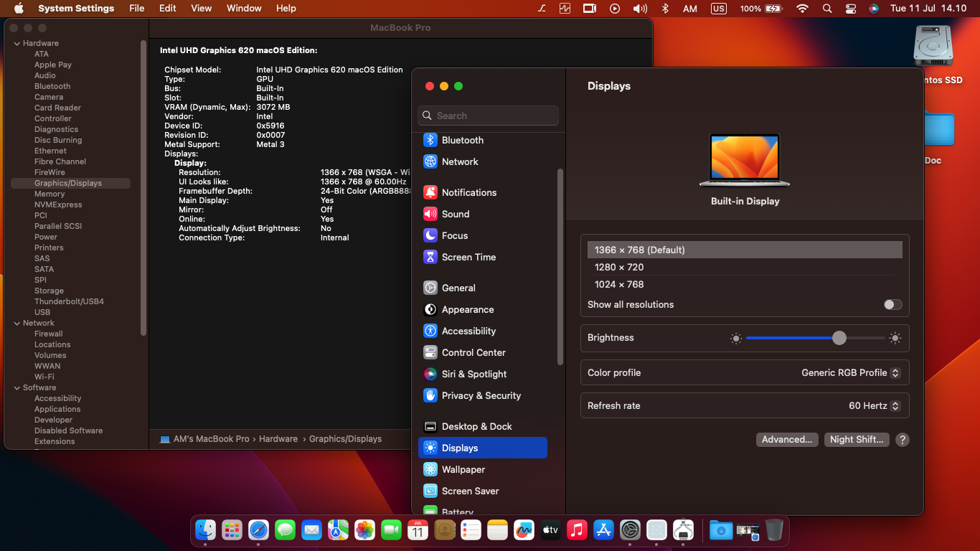Select 1024 × 768 resolution
This screenshot has height=551, width=980.
[x=619, y=284]
